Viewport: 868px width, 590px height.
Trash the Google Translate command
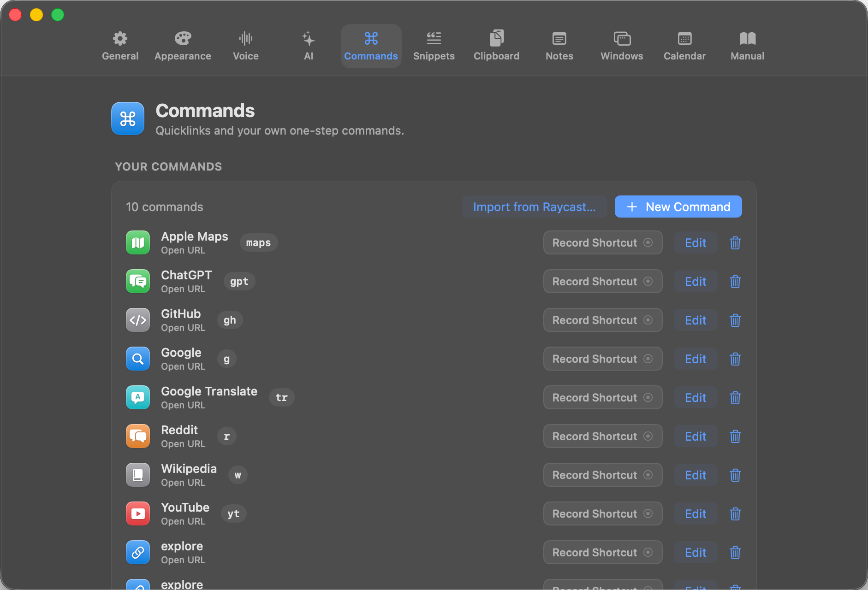(x=735, y=398)
